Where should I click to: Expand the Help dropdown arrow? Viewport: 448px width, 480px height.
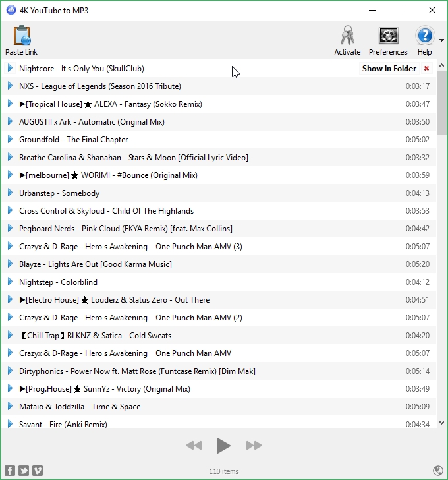[441, 40]
